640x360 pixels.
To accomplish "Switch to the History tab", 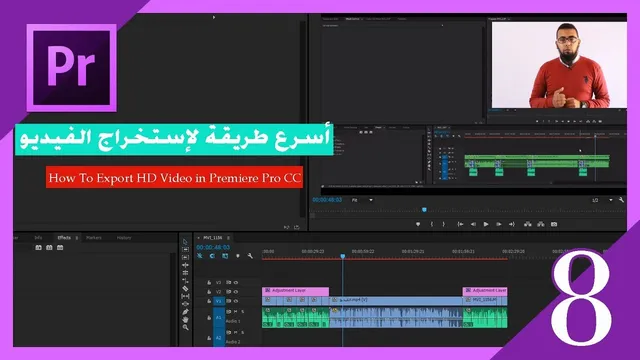I will click(124, 238).
